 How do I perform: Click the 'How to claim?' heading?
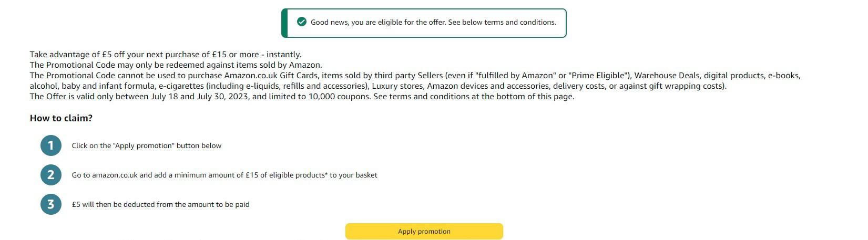click(61, 118)
